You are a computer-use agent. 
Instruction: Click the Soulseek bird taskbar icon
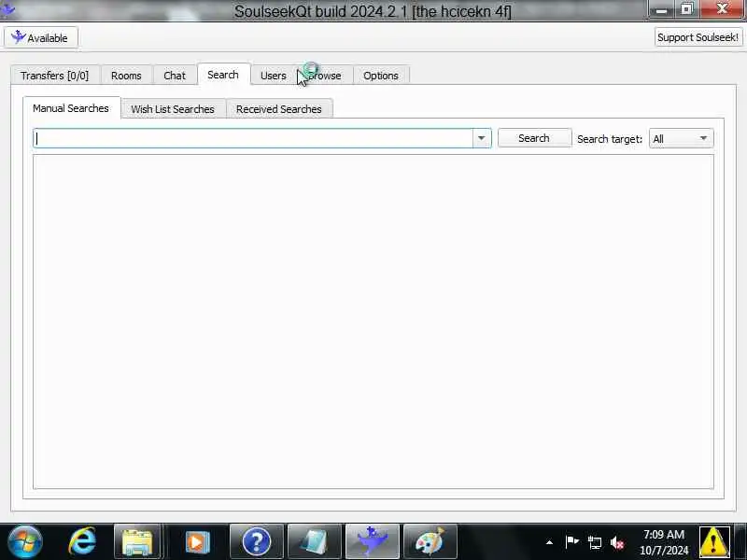point(372,542)
